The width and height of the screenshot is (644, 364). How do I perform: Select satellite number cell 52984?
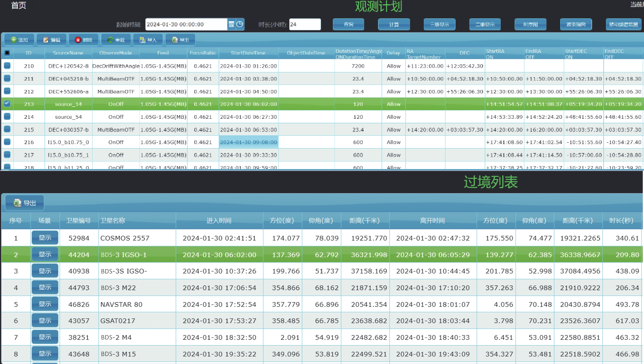pos(79,238)
